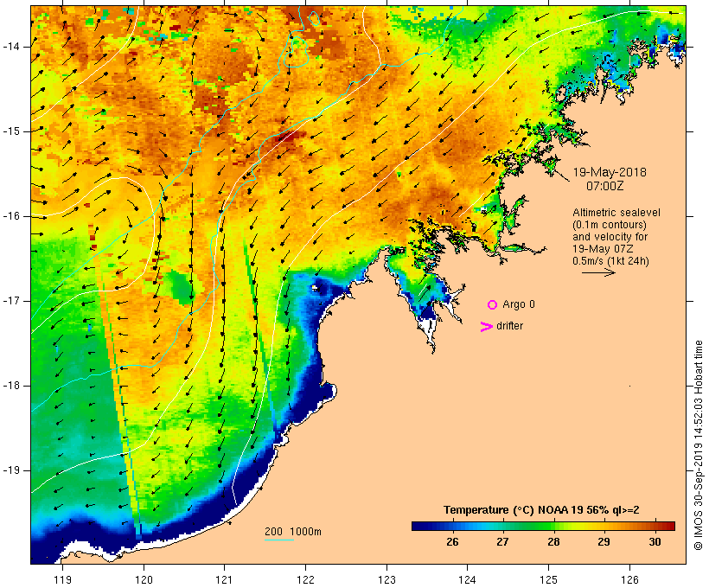
Task: Click the 'drifter' legend text
Action: (509, 326)
